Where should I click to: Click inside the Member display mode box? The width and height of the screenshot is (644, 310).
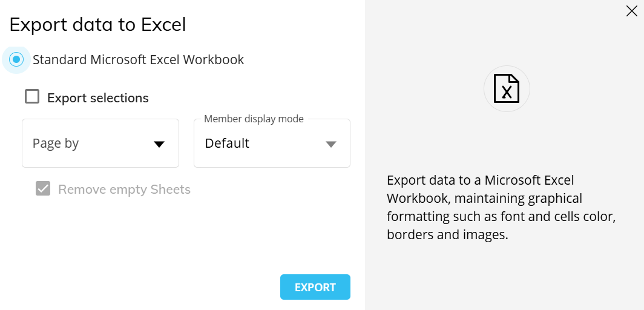272,143
